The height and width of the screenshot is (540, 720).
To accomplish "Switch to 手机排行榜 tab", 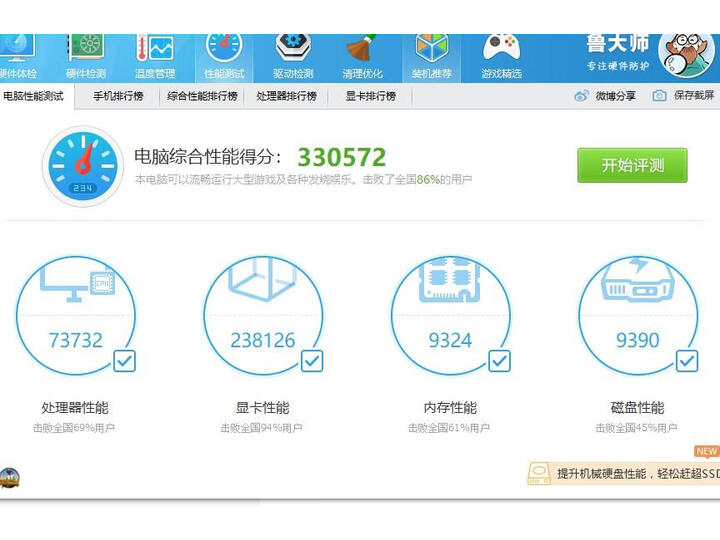I will coord(118,96).
